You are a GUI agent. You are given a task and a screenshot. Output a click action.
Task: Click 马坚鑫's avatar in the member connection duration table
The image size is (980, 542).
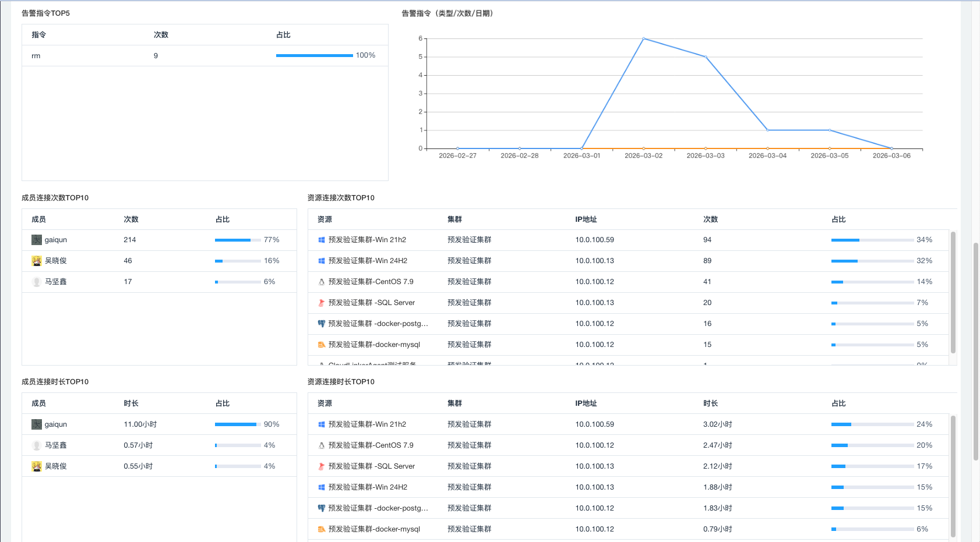36,445
